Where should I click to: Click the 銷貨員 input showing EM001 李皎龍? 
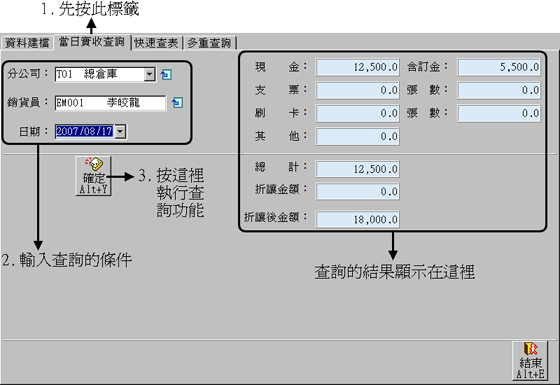110,103
